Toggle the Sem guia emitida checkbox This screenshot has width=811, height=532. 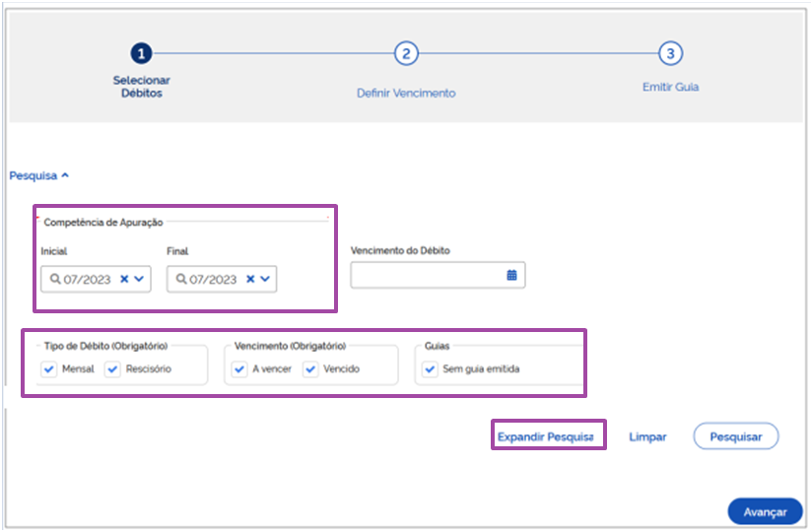coord(430,369)
